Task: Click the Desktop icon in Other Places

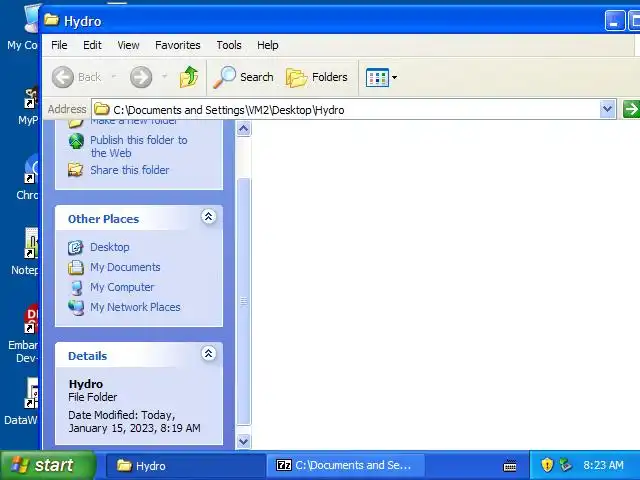Action: coord(76,247)
